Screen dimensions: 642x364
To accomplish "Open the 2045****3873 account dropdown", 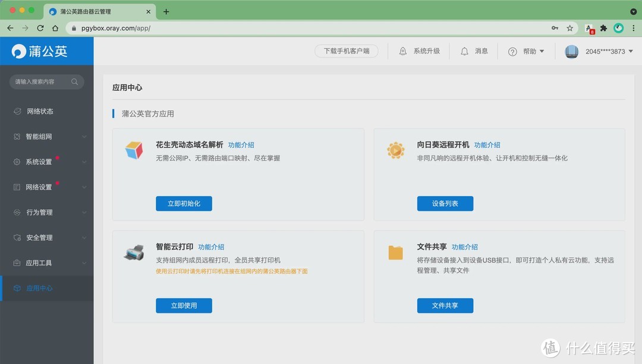I will tap(600, 51).
